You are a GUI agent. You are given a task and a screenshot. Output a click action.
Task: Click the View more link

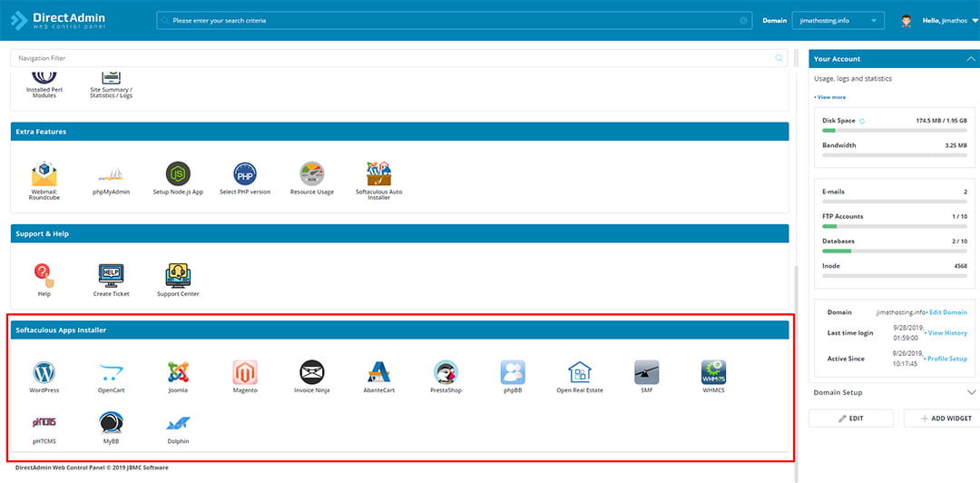pyautogui.click(x=830, y=97)
